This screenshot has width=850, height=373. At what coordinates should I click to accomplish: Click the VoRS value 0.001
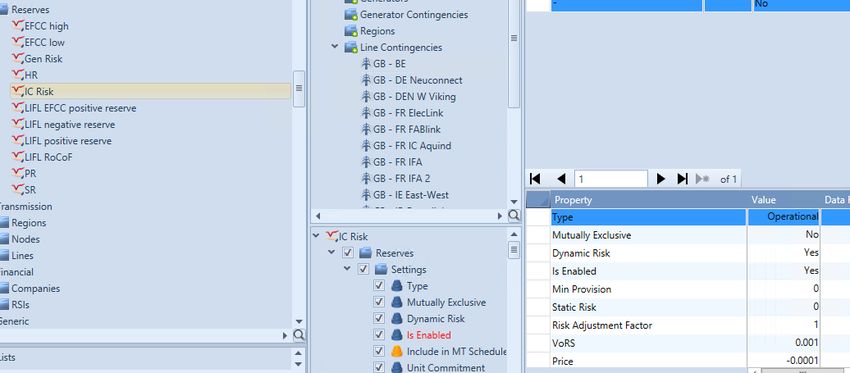(806, 343)
